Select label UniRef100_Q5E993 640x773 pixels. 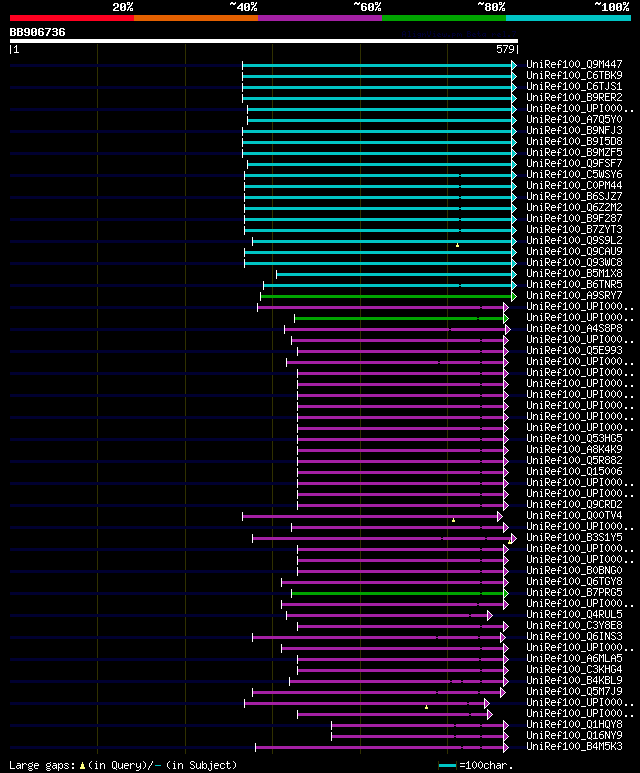pyautogui.click(x=574, y=351)
